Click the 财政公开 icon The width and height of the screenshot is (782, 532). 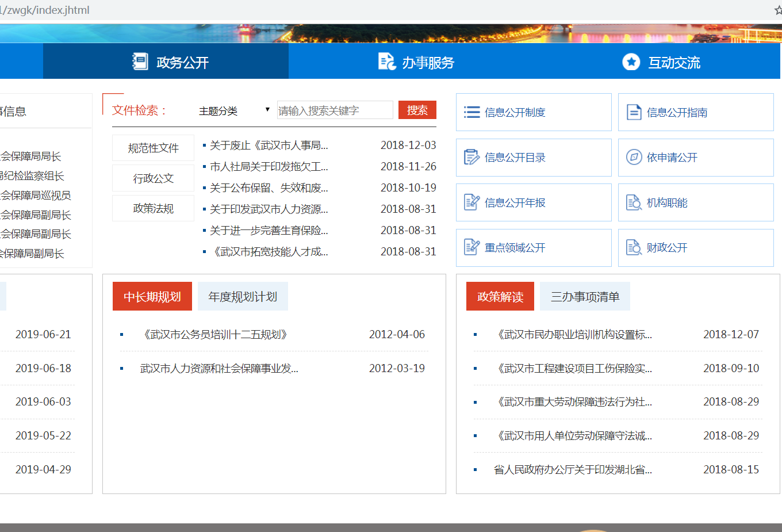pyautogui.click(x=634, y=247)
